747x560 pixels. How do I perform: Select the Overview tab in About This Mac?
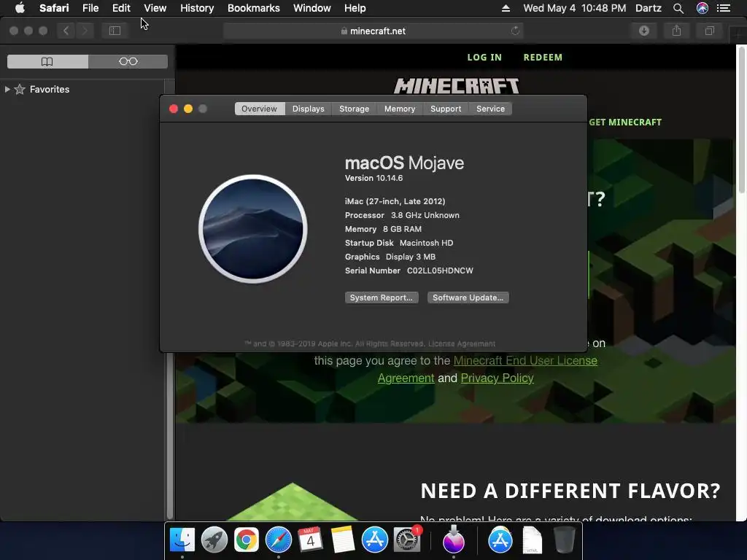tap(259, 109)
